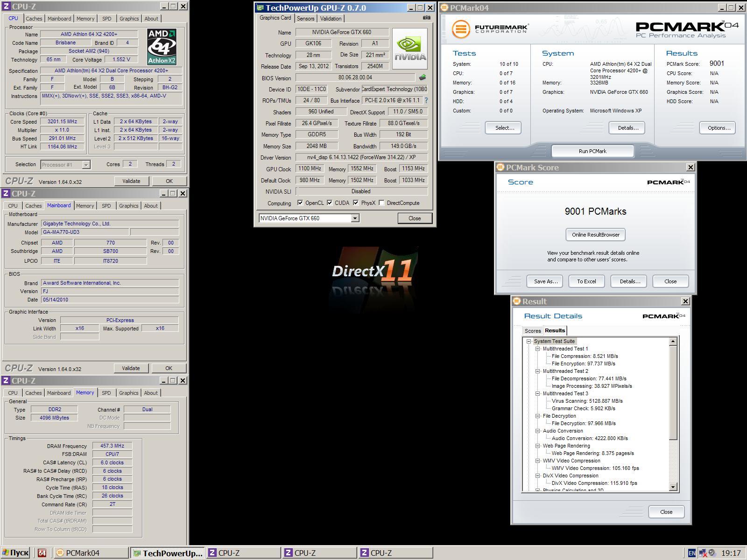
Task: Click the AMD Athlon X2 logo in CPU-Z
Action: coord(162,47)
